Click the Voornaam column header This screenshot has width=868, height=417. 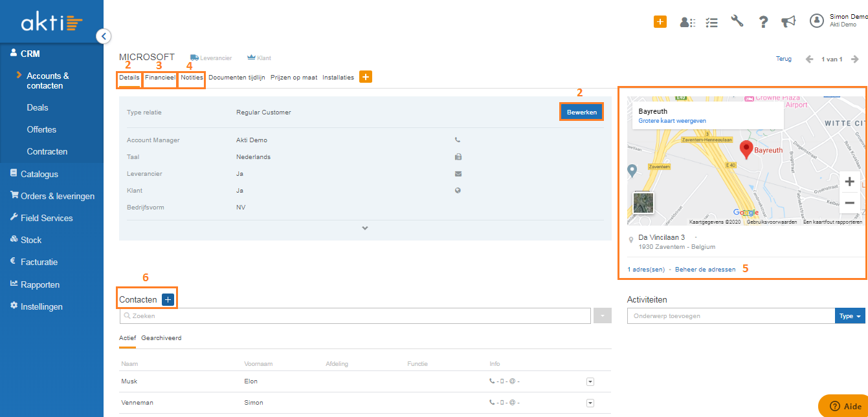point(260,364)
